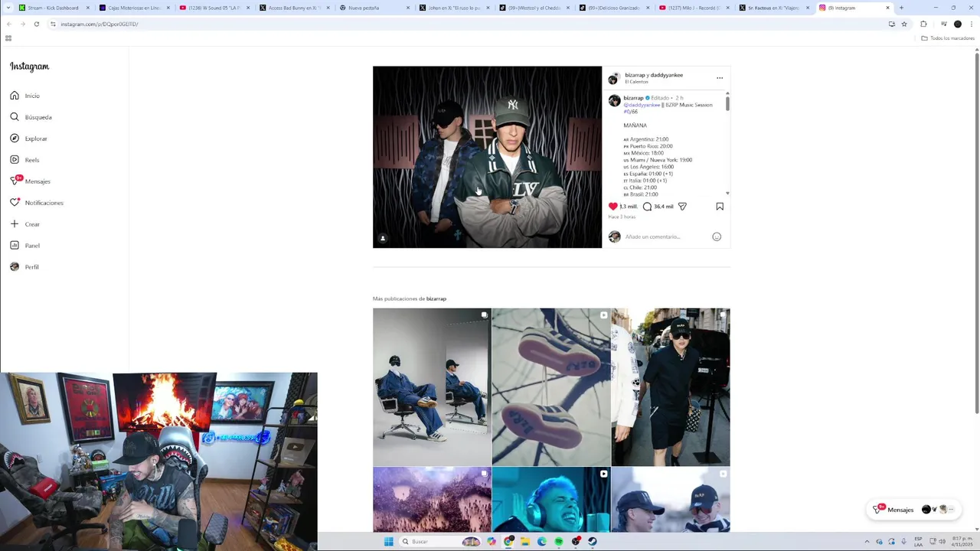Switch to the Milo J - Recordé tab
Screen dimensions: 980x551
[694, 8]
